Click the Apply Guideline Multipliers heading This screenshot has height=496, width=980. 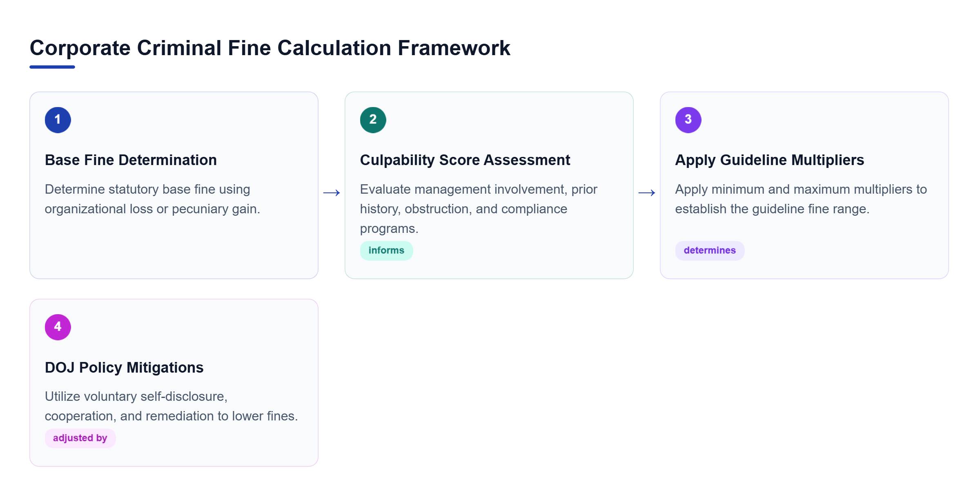pos(770,160)
